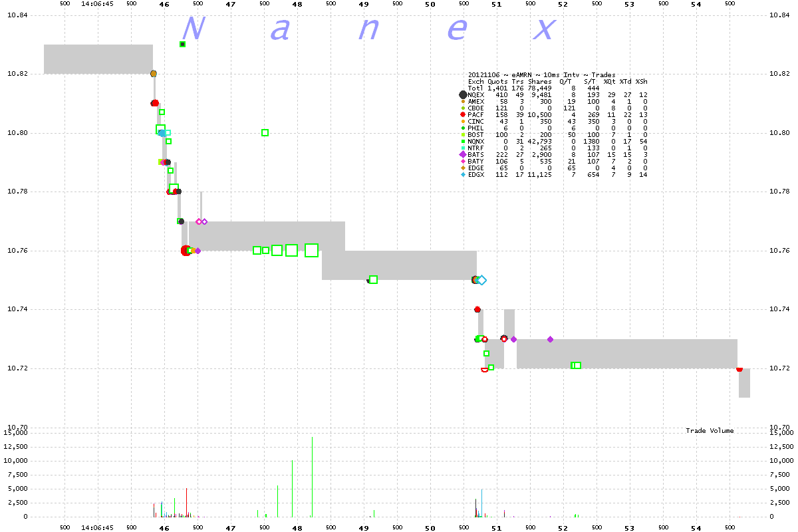Click the '10.76' price label on right axis
The width and height of the screenshot is (798, 532).
pyautogui.click(x=779, y=251)
